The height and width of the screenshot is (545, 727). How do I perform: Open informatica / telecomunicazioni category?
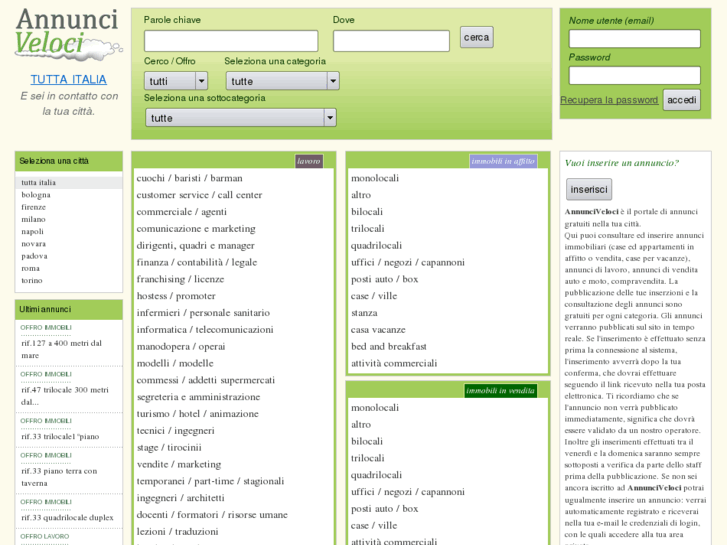point(205,329)
